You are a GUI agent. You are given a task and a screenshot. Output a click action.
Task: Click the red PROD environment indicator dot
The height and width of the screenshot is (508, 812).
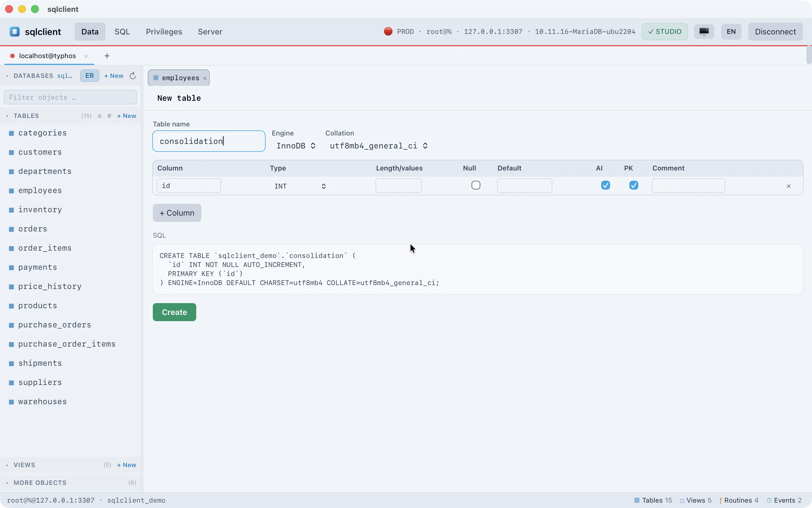(x=388, y=32)
